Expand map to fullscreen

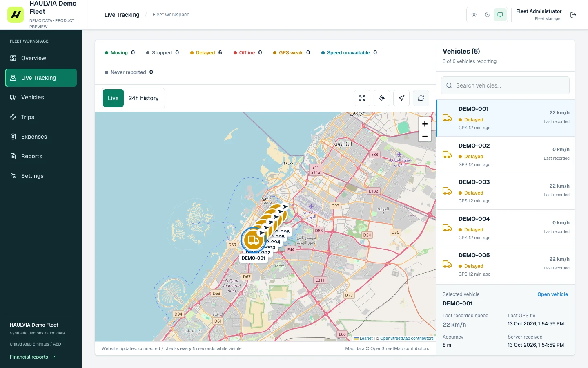[x=362, y=98]
